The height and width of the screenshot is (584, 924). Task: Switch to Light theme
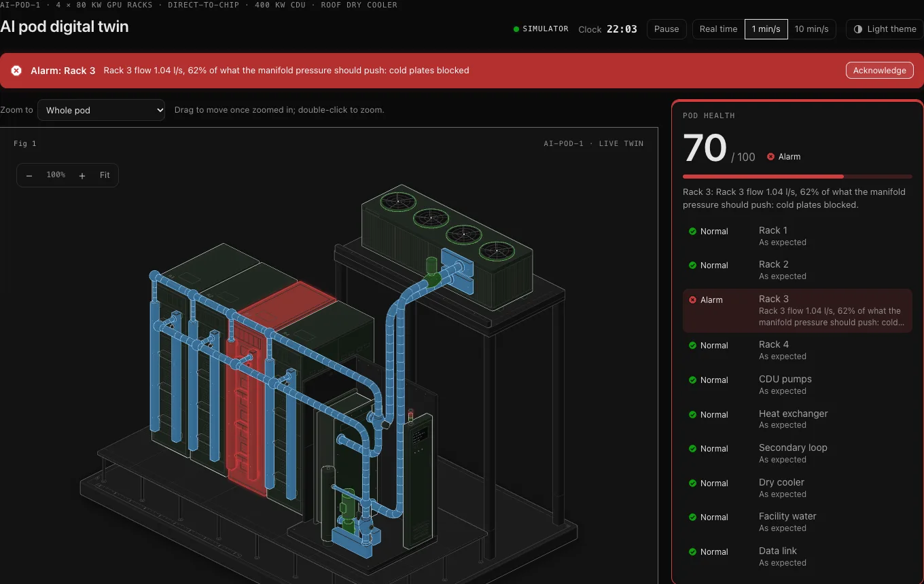coord(885,29)
